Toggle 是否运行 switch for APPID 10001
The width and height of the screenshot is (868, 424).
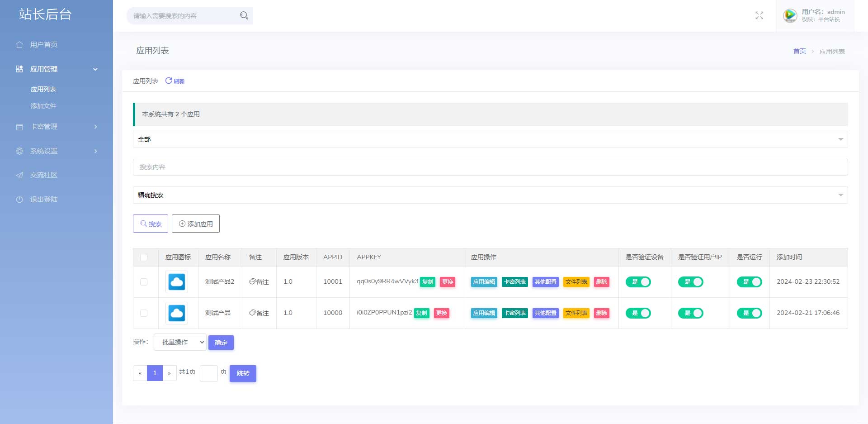(750, 282)
